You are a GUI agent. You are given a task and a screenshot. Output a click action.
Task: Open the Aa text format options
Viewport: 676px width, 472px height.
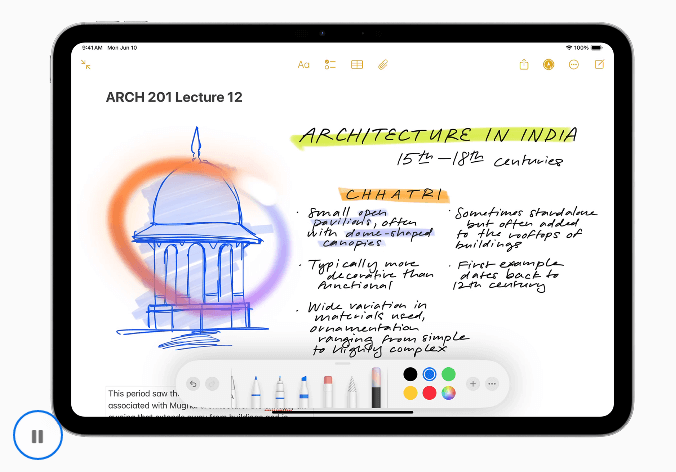click(304, 65)
